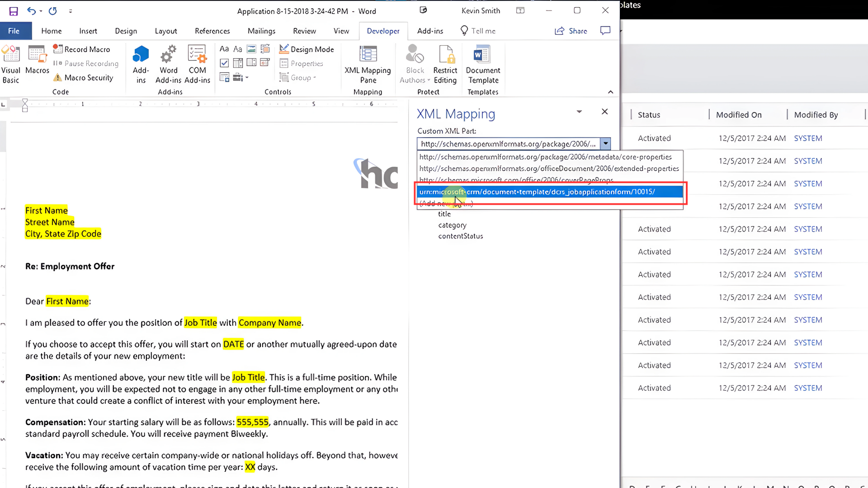Switch to the Mailings tab
The width and height of the screenshot is (868, 488).
[262, 31]
